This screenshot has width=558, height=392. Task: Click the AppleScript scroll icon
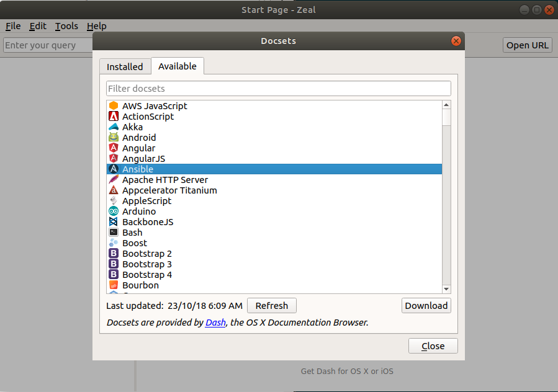[x=114, y=200]
